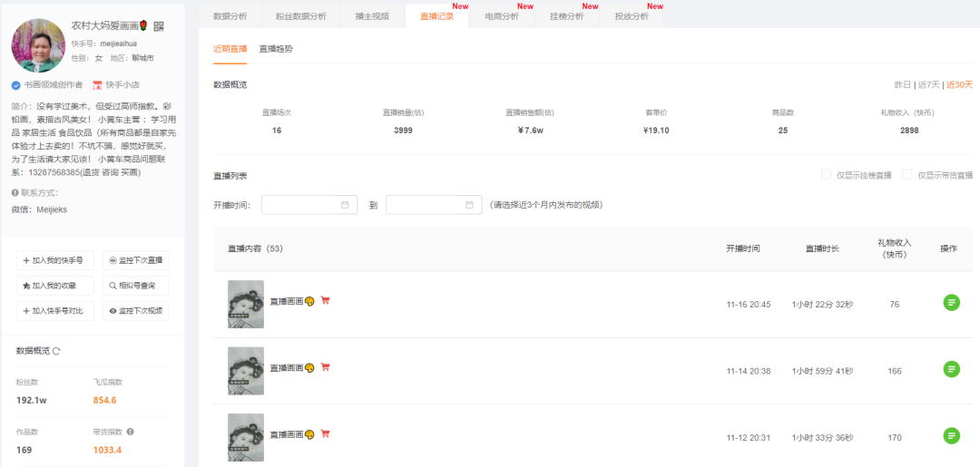Filter data overview to 近7天
The image size is (980, 467).
[x=929, y=85]
